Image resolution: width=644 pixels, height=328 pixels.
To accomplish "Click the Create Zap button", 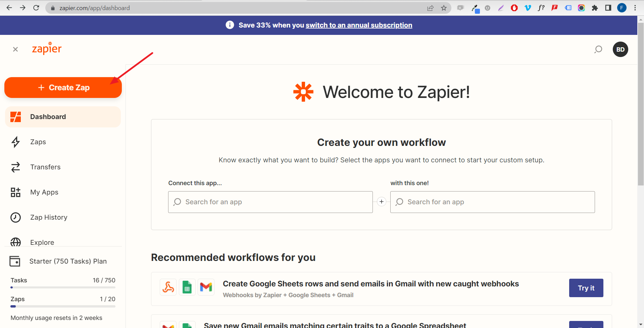I will click(63, 88).
